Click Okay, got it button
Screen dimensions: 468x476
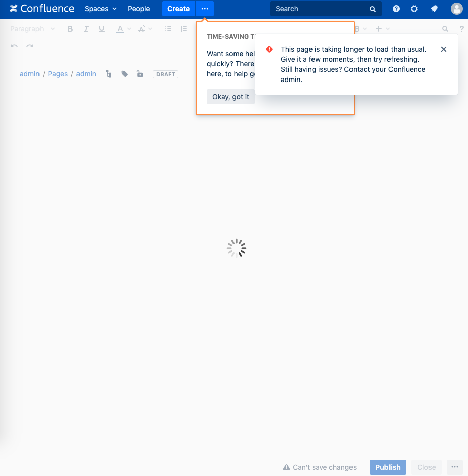230,97
